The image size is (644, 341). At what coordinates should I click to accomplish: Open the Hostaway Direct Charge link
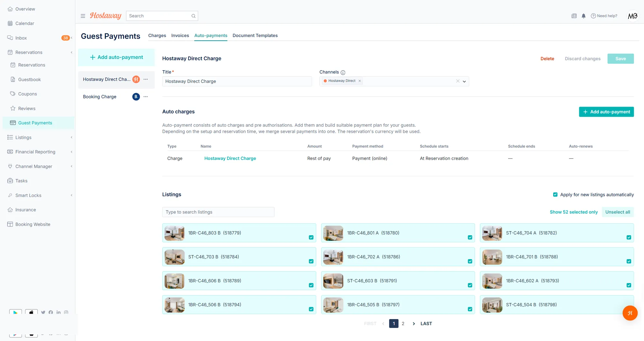click(230, 158)
